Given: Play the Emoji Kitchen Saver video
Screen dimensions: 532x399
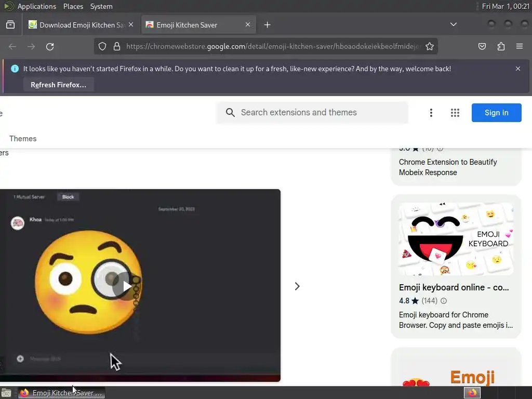Looking at the screenshot, I should point(126,286).
